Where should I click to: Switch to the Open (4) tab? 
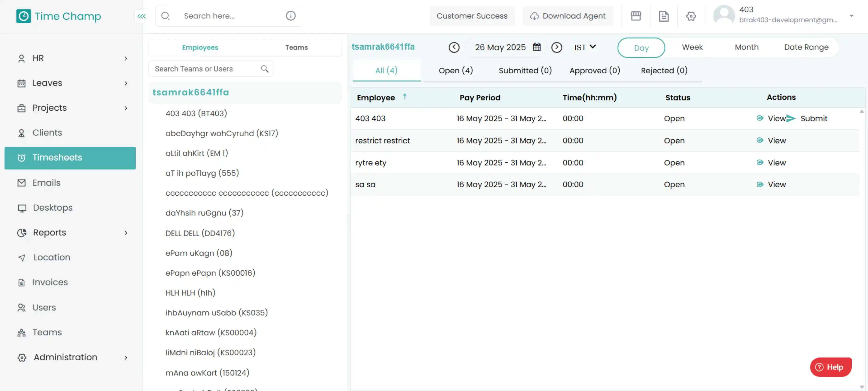coord(456,70)
